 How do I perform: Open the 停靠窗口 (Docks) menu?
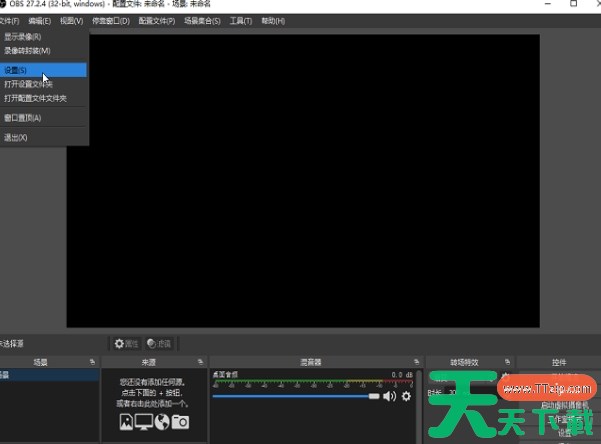tap(110, 20)
